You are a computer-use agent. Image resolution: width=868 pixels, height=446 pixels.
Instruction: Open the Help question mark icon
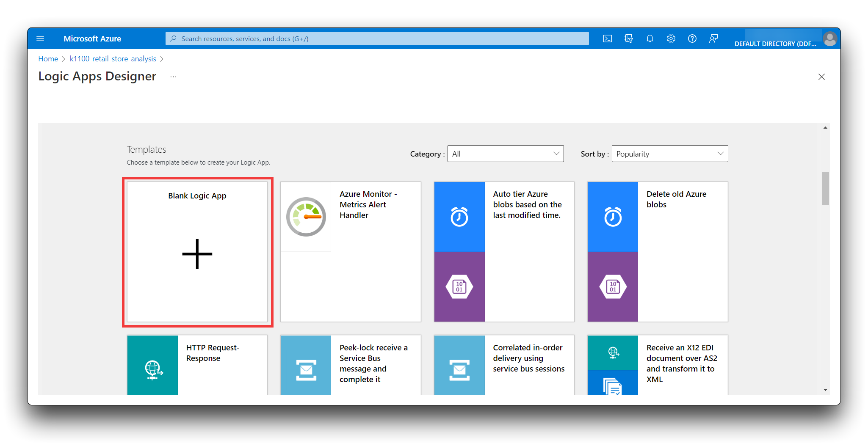[692, 39]
